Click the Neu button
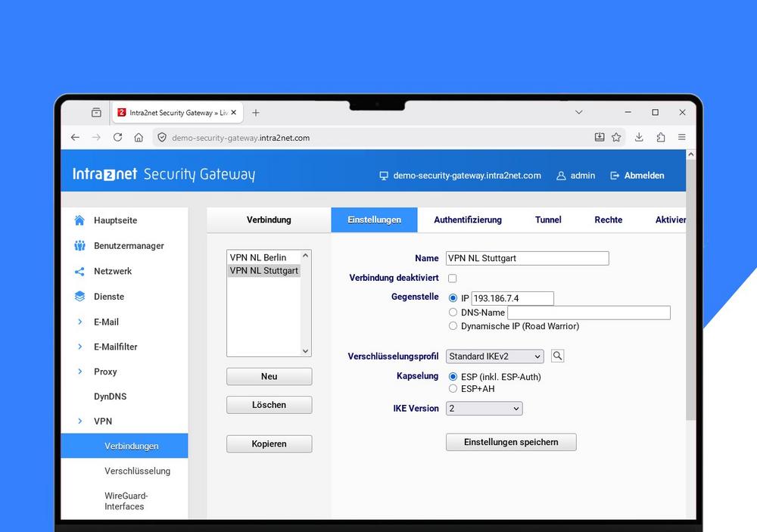757x532 pixels. (x=269, y=377)
